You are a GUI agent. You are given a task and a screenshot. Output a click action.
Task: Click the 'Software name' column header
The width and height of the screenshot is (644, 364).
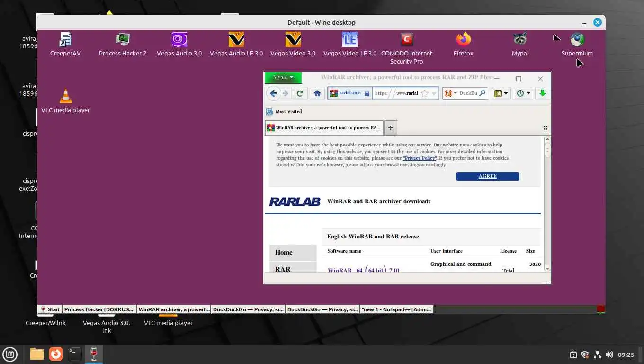344,251
